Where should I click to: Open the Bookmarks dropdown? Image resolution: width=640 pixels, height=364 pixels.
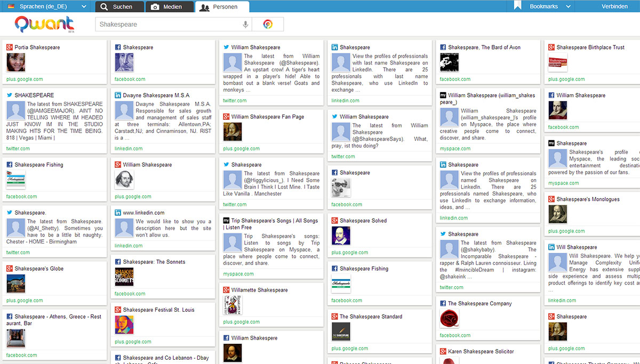coord(550,6)
